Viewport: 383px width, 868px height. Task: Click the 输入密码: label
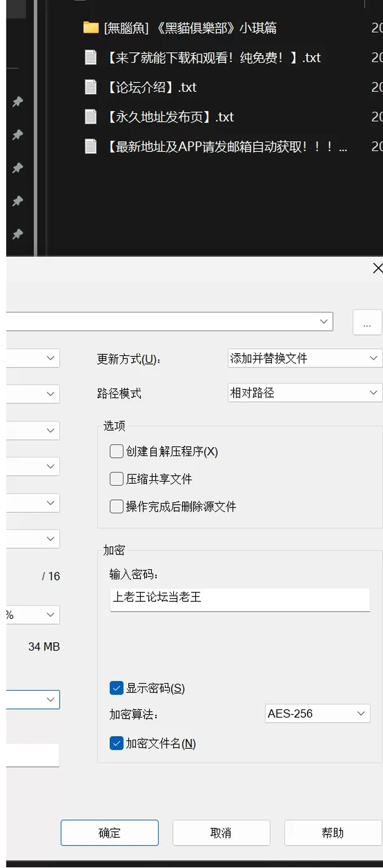click(x=134, y=574)
